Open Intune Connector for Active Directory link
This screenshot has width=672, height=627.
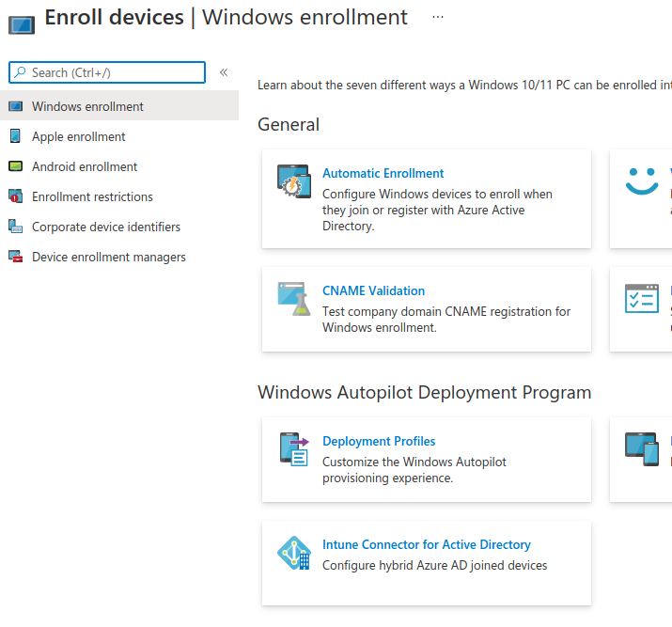point(427,544)
